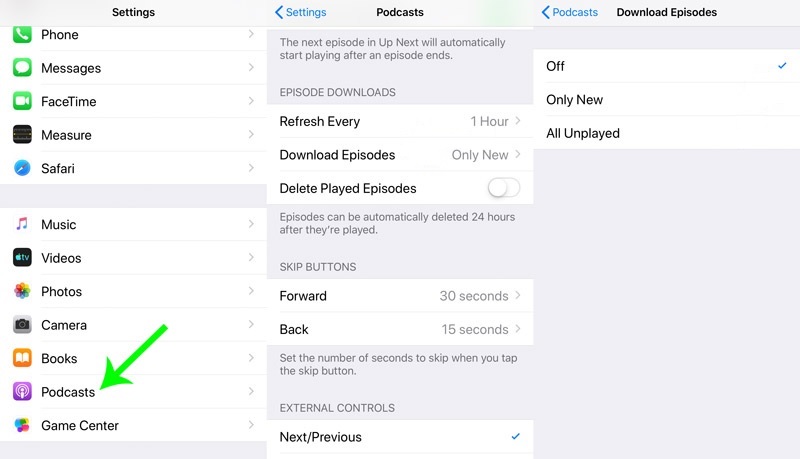
Task: Go back to Settings
Action: coord(301,12)
